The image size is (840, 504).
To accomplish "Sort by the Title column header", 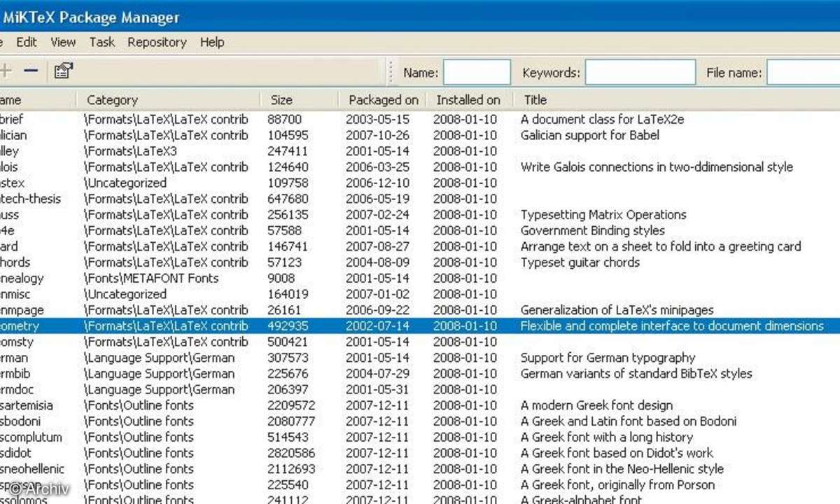I will coord(676,100).
